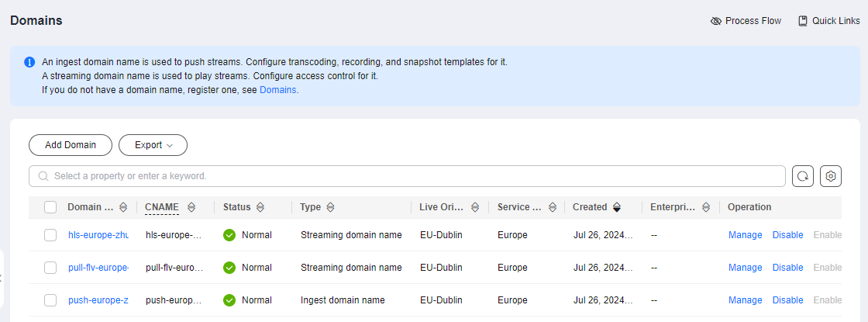
Task: Check the hls-europe domain row checkbox
Action: tap(50, 235)
